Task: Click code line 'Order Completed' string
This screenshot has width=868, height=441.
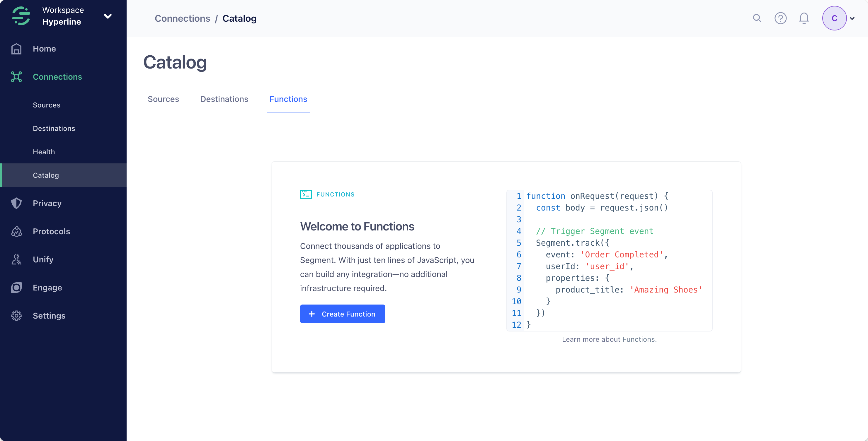Action: point(622,255)
